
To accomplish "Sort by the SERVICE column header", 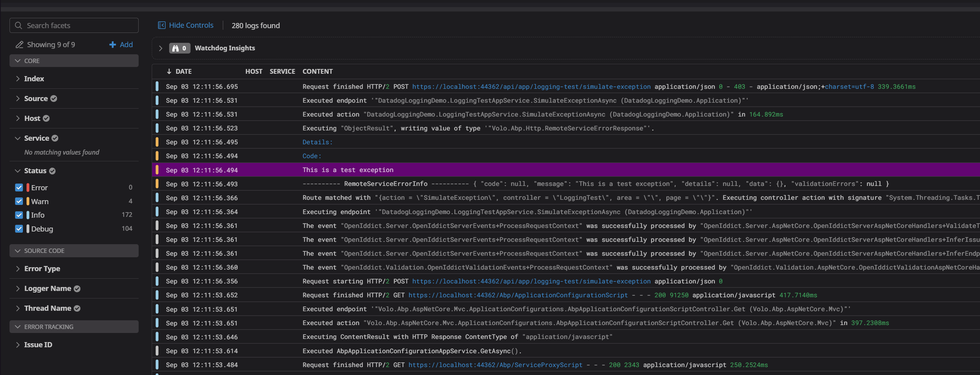I will 282,71.
